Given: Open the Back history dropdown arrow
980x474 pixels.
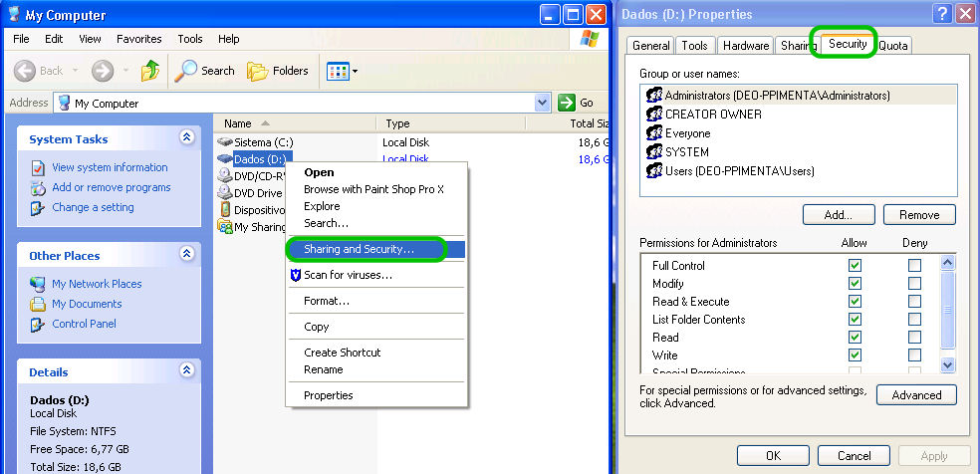Looking at the screenshot, I should [75, 71].
